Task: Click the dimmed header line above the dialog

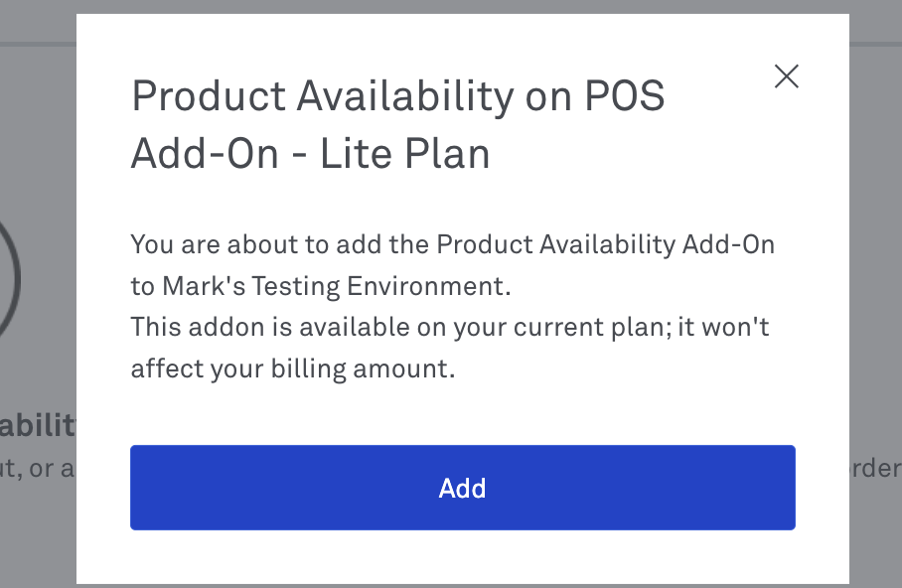Action: coord(38,44)
